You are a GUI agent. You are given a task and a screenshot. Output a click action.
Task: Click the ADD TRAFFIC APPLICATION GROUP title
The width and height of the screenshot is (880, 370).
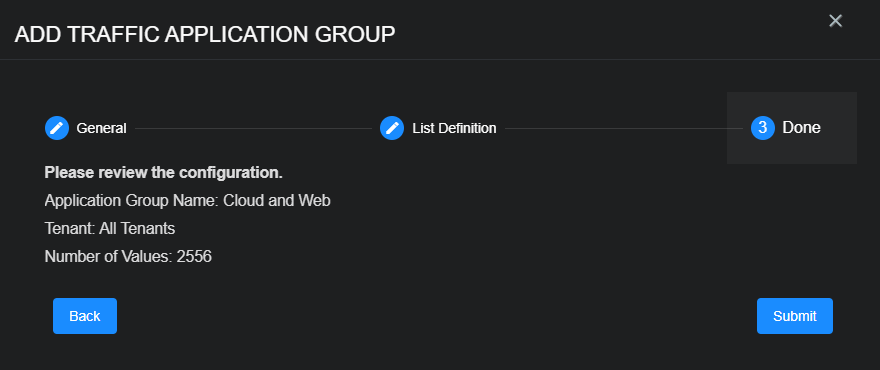coord(205,34)
